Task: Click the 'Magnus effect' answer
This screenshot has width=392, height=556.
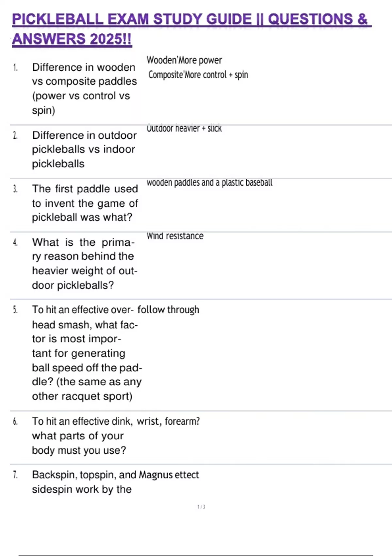Action: (x=169, y=475)
